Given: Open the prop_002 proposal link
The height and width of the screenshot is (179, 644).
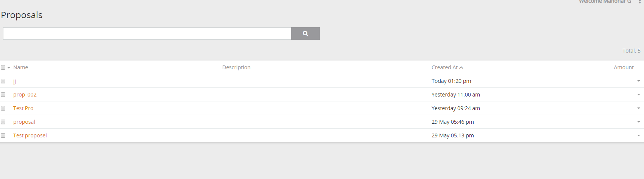Looking at the screenshot, I should click(25, 95).
